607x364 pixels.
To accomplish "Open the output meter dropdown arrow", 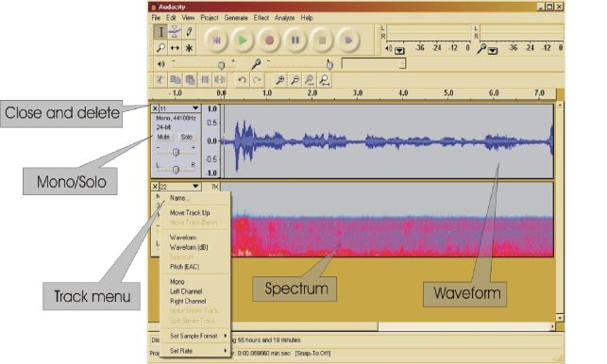I will point(400,51).
